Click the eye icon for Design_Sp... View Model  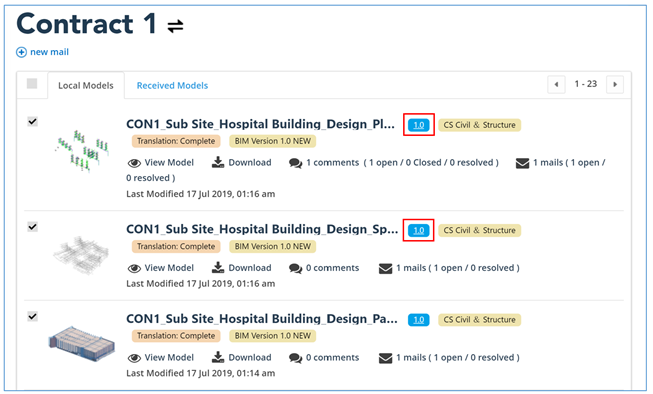[x=134, y=269]
